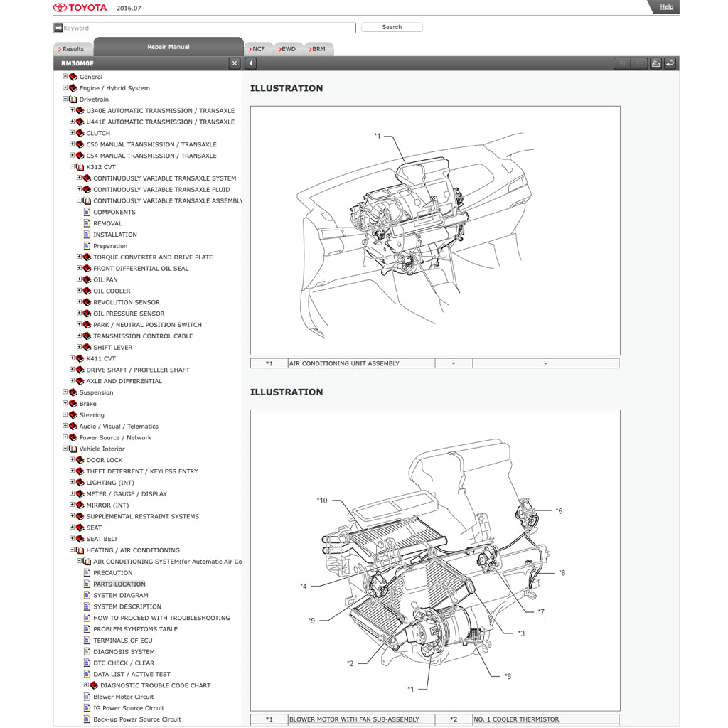This screenshot has height=728, width=728.
Task: Click the document icon beside SYSTEM DESCRIPTION
Action: tap(87, 606)
